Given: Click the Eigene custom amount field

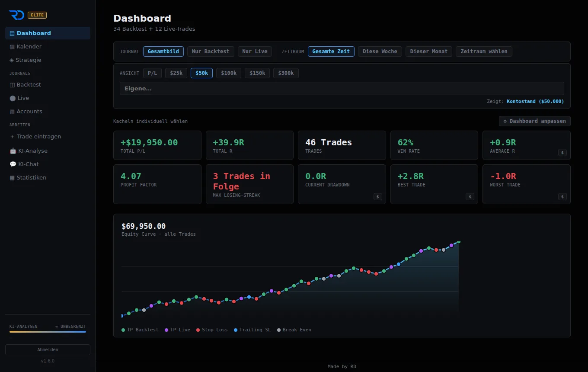Looking at the screenshot, I should pos(342,89).
